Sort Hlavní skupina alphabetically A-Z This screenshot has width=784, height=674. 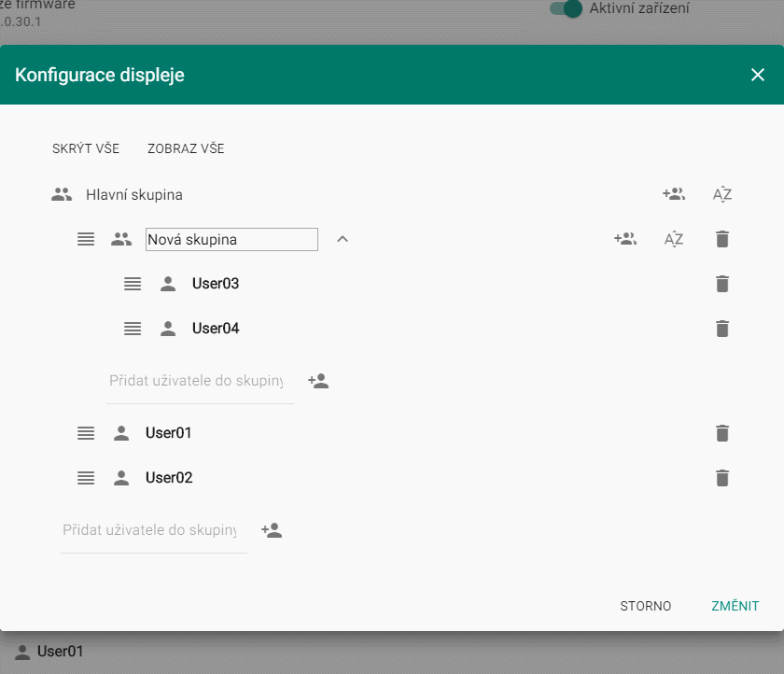pyautogui.click(x=722, y=194)
